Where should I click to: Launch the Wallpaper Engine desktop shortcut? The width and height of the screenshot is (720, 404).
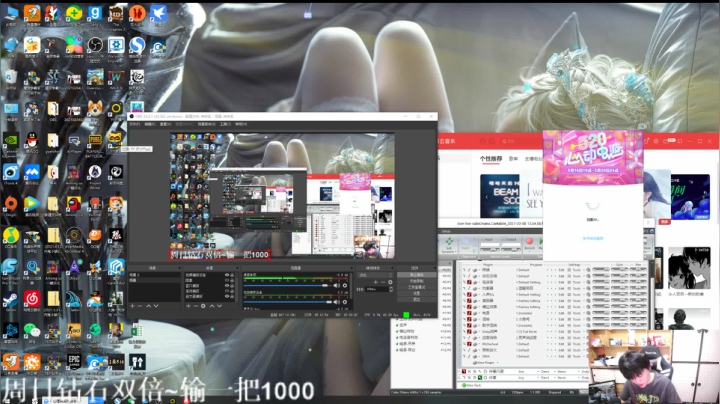click(x=116, y=45)
